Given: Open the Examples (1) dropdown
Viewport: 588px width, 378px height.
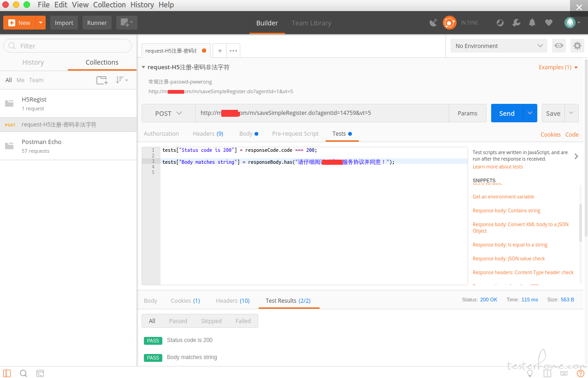Looking at the screenshot, I should (x=558, y=67).
